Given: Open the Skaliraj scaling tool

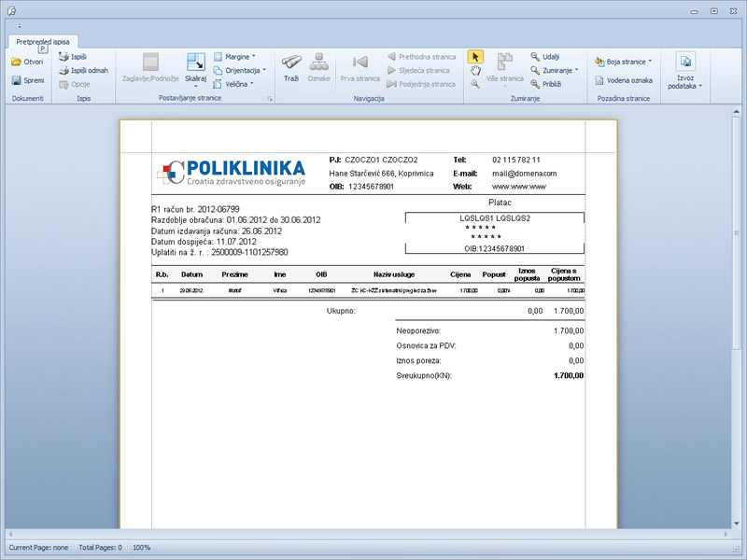Looking at the screenshot, I should tap(196, 70).
